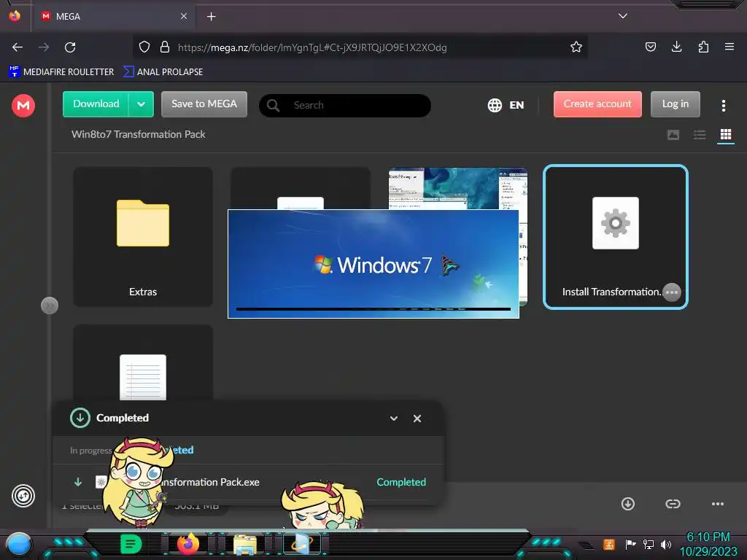Viewport: 747px width, 560px height.
Task: Click the Log in button
Action: [x=675, y=104]
